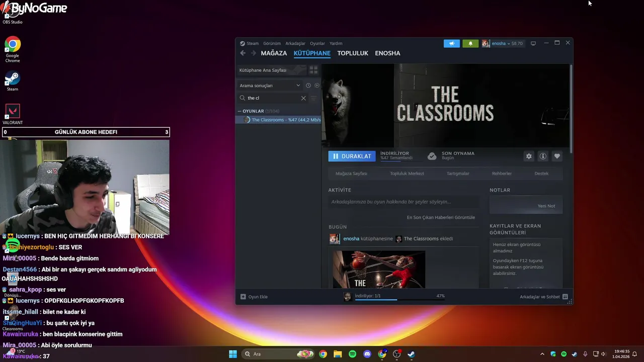Open File Explorer from taskbar

[338, 354]
